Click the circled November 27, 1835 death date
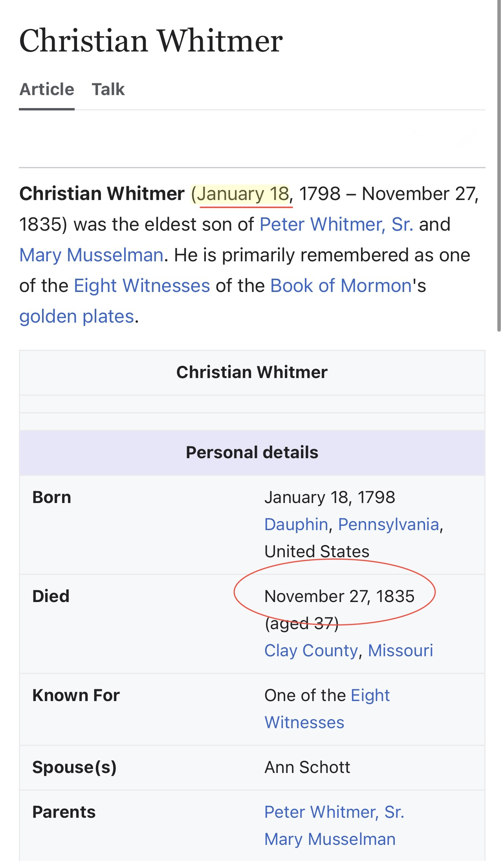504x861 pixels. pyautogui.click(x=339, y=596)
